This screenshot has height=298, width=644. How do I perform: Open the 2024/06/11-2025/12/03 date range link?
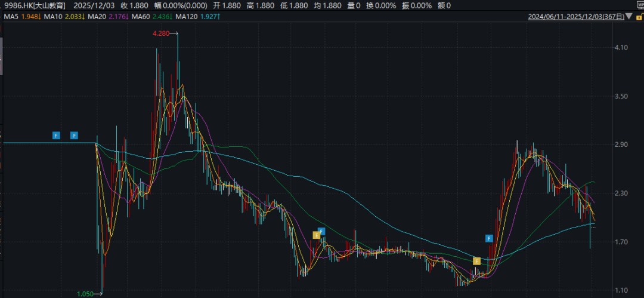point(575,17)
